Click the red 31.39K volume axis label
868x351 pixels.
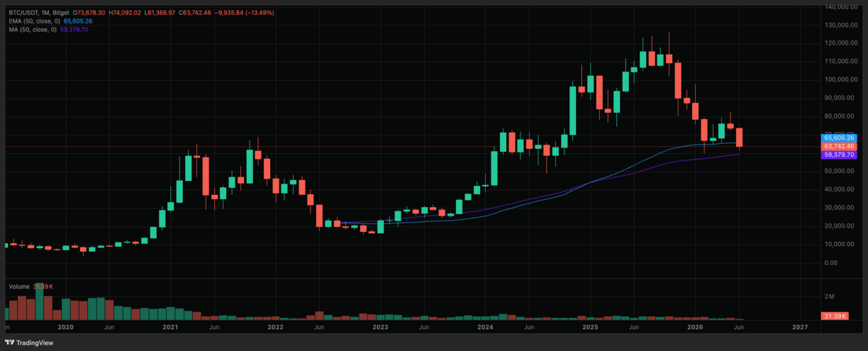pos(835,316)
